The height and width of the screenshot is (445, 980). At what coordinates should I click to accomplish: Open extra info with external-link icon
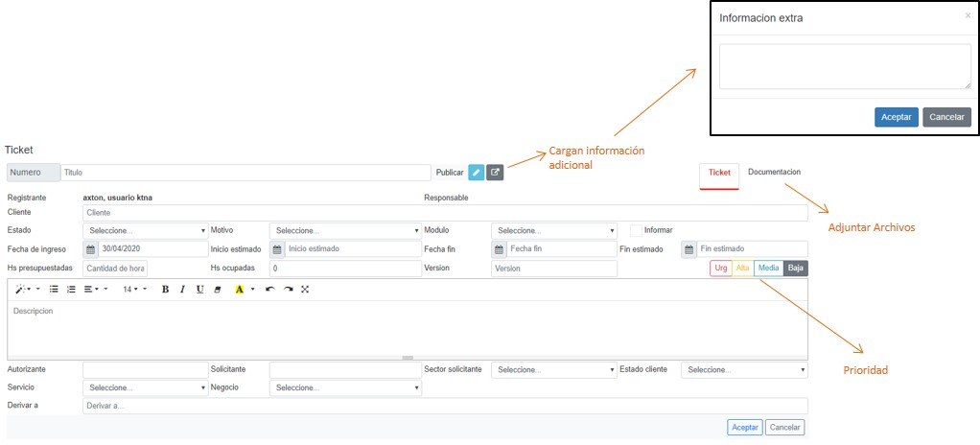pos(495,173)
